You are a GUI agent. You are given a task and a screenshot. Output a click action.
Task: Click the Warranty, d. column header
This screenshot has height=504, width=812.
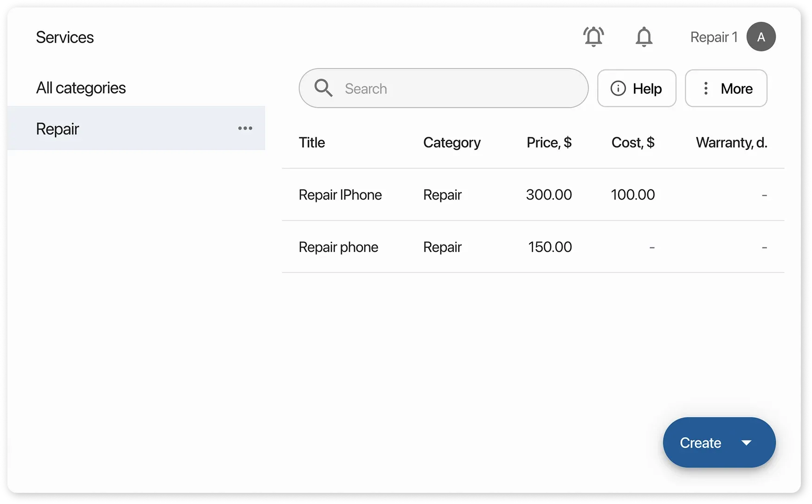point(731,142)
